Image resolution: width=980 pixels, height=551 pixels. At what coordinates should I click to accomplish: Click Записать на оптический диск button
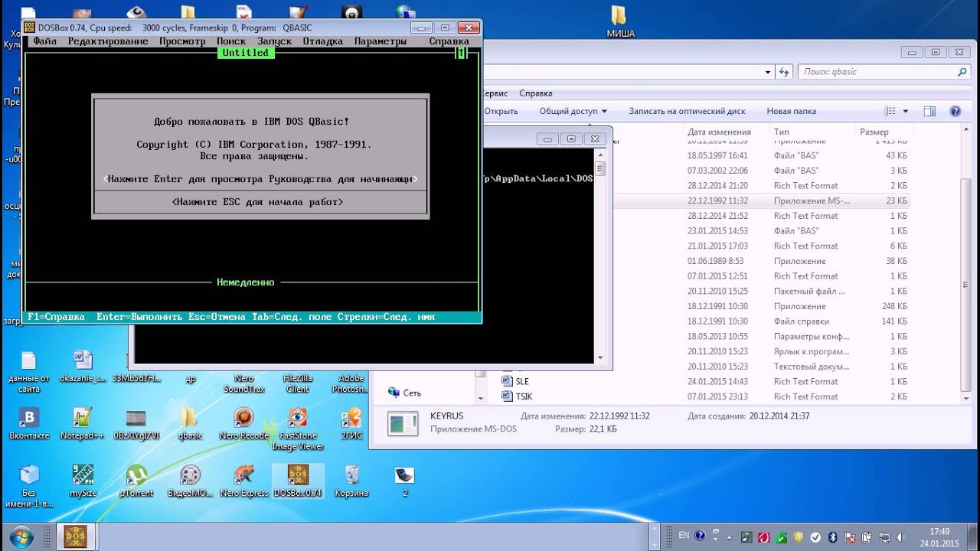pyautogui.click(x=687, y=111)
